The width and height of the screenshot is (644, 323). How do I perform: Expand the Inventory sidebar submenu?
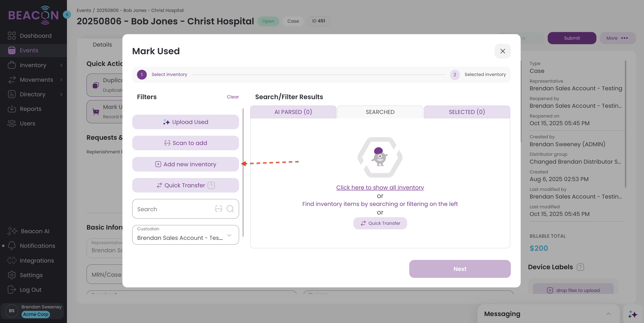click(x=61, y=65)
